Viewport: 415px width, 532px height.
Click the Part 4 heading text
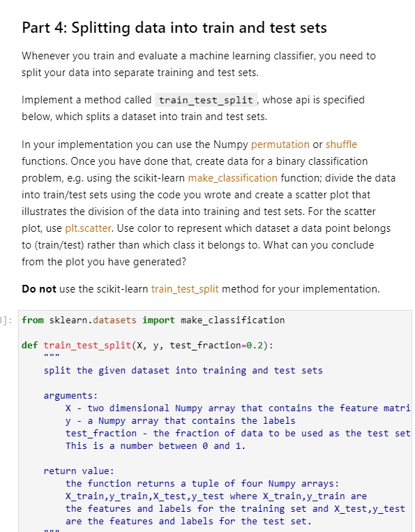[174, 27]
